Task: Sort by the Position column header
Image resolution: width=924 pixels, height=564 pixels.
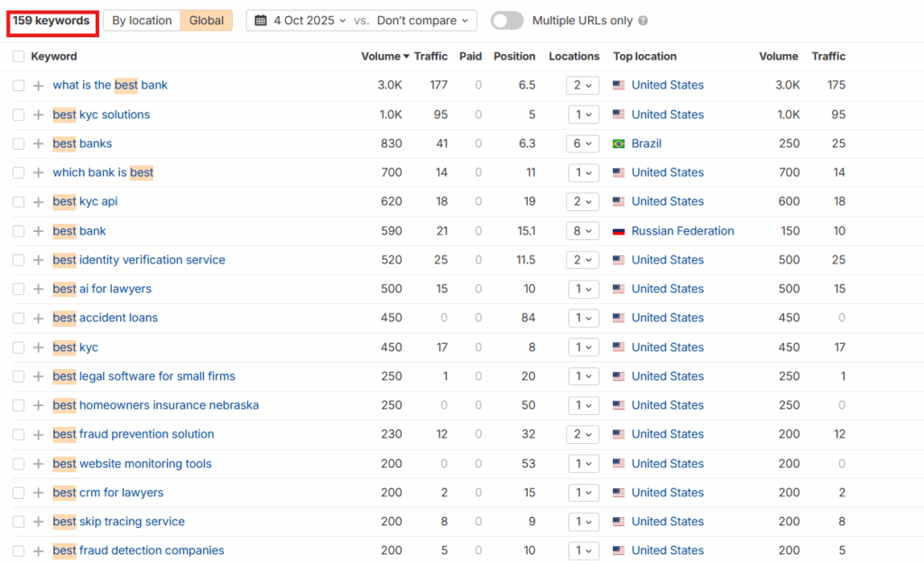Action: tap(514, 56)
